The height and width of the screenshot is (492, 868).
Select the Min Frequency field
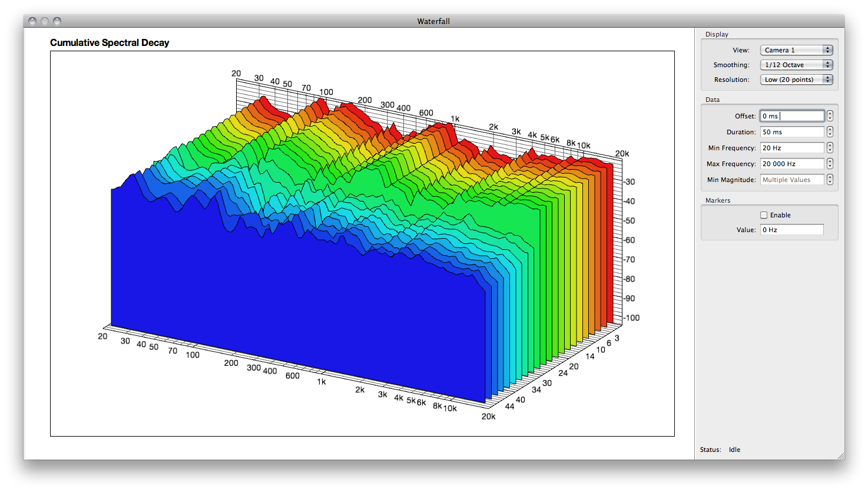[792, 148]
